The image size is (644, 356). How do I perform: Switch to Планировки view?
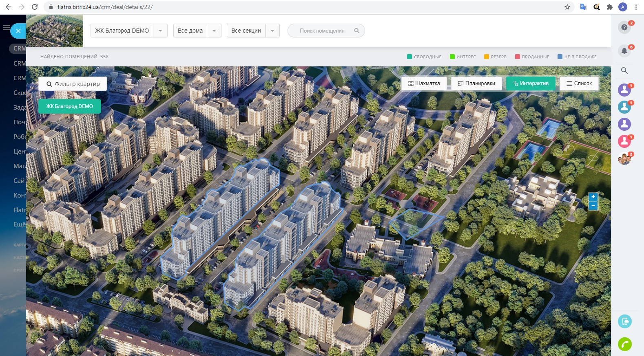point(476,84)
